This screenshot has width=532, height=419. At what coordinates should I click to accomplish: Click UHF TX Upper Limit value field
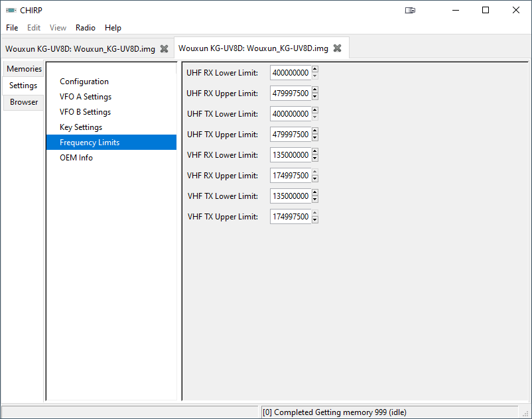coord(291,134)
